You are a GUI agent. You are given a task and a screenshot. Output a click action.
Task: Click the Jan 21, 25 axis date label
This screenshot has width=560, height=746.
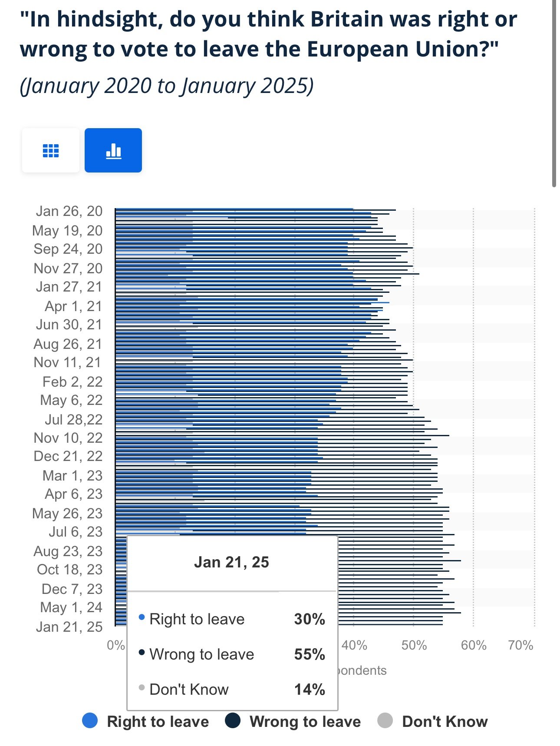[x=69, y=627]
